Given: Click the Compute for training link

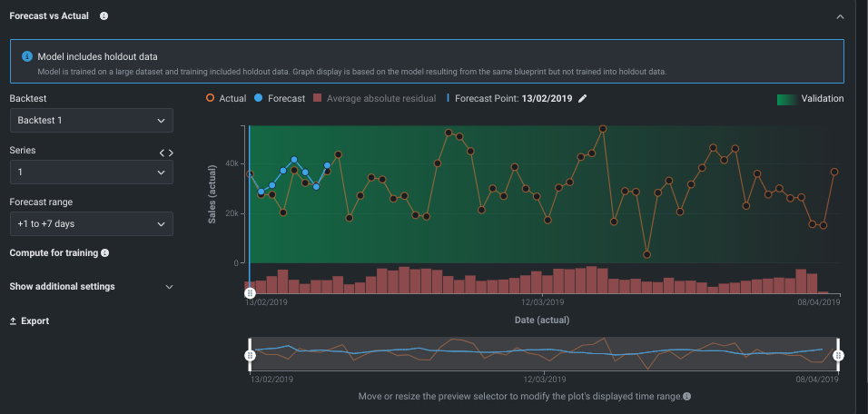Looking at the screenshot, I should tap(54, 252).
